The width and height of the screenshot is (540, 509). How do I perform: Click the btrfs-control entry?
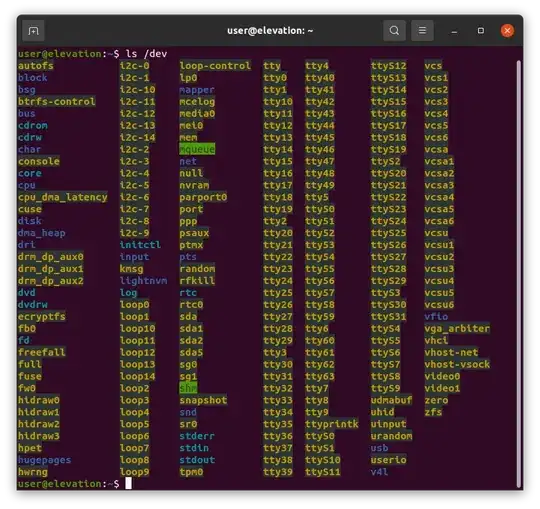click(57, 102)
